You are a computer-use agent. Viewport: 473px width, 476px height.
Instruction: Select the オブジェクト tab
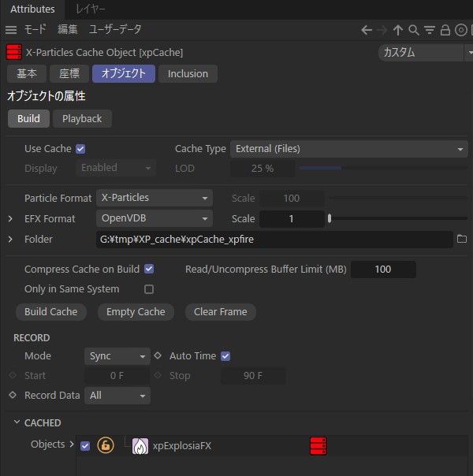[x=124, y=73]
